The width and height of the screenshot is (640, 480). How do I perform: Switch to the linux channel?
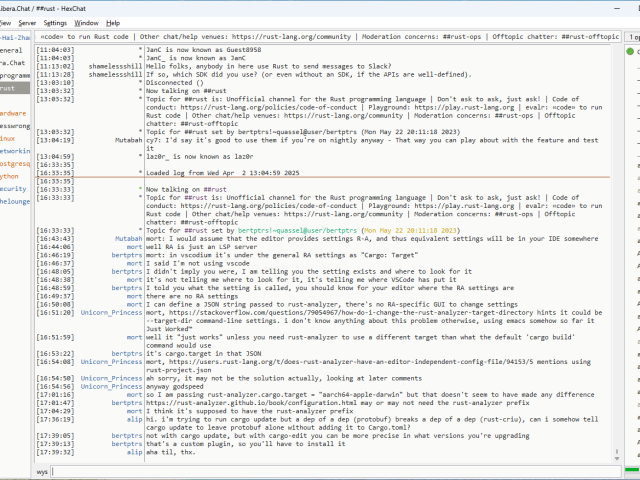8,138
